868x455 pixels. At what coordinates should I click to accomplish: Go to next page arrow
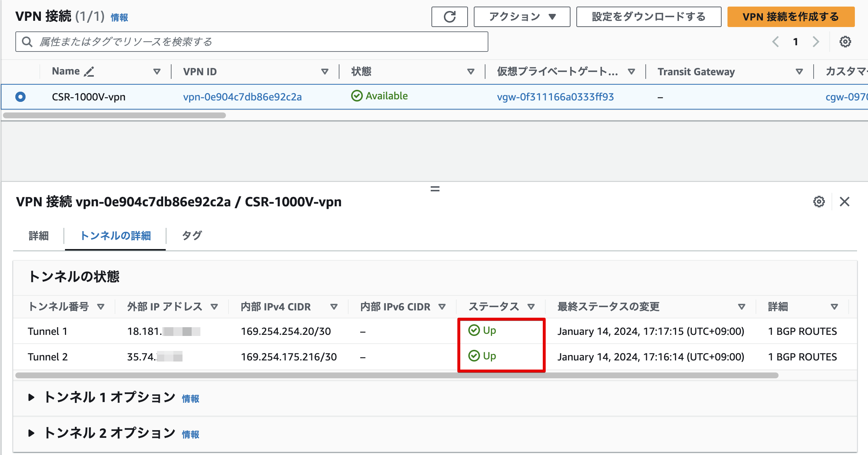[816, 42]
